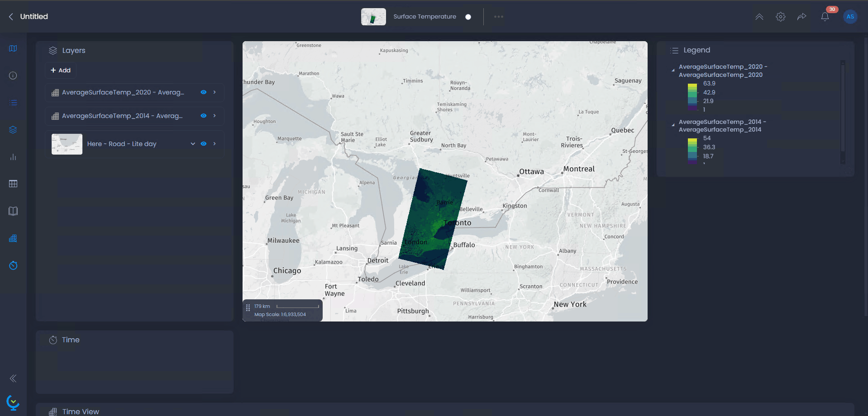Click the Time panel heading text

pos(71,340)
